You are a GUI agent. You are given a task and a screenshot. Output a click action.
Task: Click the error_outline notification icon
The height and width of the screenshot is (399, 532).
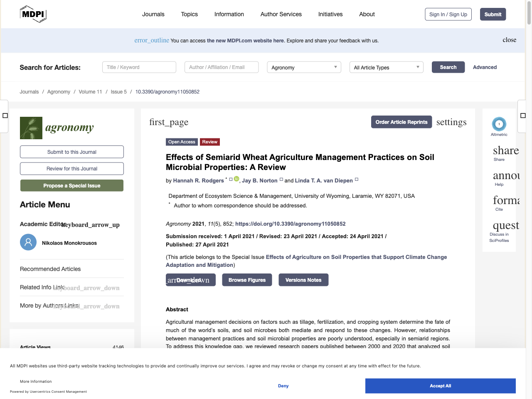151,40
